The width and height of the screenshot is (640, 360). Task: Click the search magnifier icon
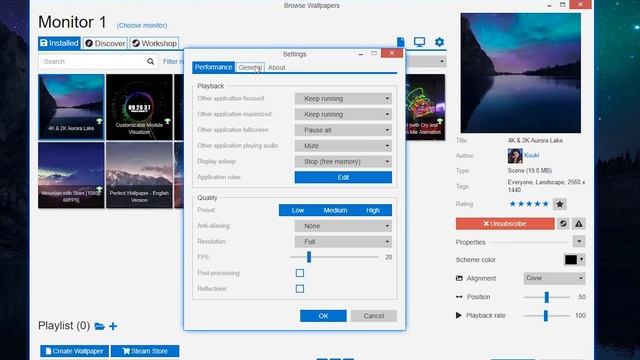[x=150, y=62]
